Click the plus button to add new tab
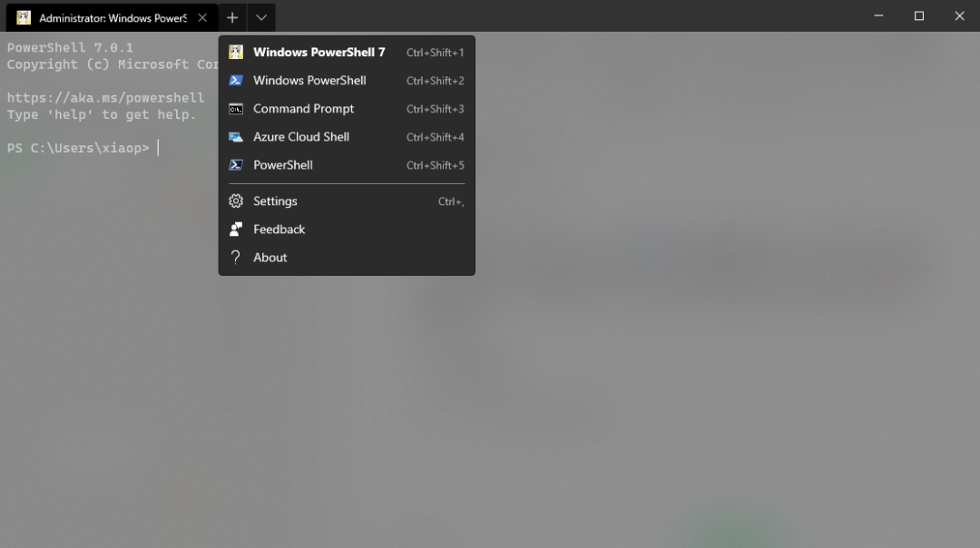The width and height of the screenshot is (980, 548). click(232, 17)
